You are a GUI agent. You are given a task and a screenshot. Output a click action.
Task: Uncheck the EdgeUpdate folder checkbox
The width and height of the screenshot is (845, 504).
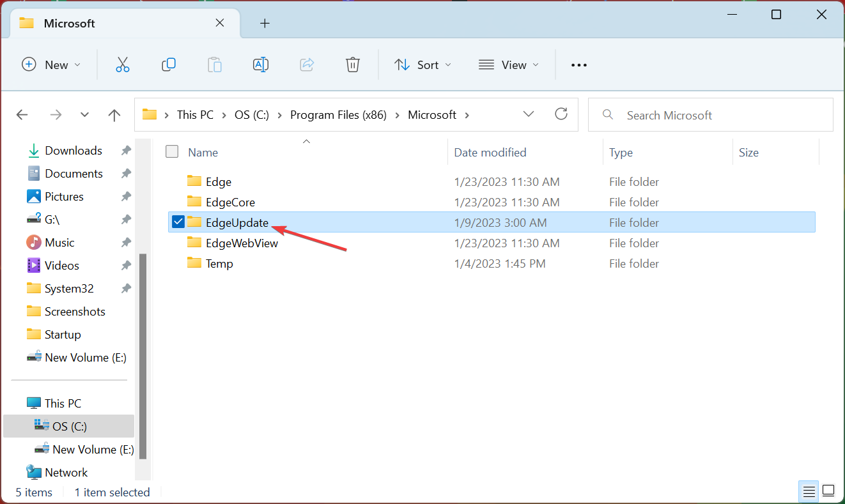pos(178,222)
